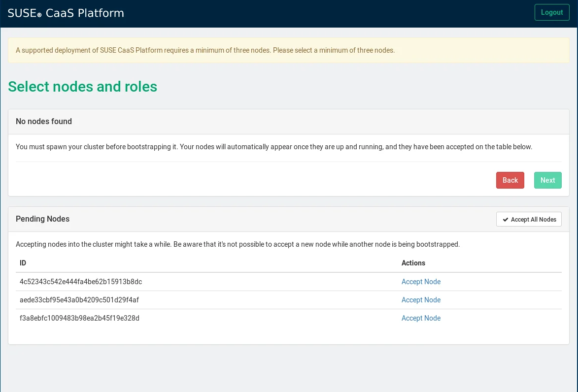Select node ID f3a8ebfc1009483b98ea2b45f19e328d

coord(79,318)
